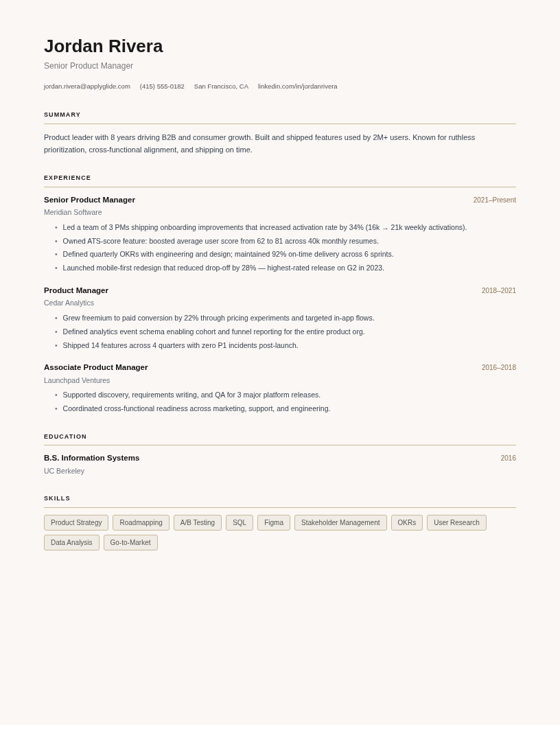Click the Figma skill tag
Image resolution: width=560 pixels, height=755 pixels.
click(x=274, y=523)
